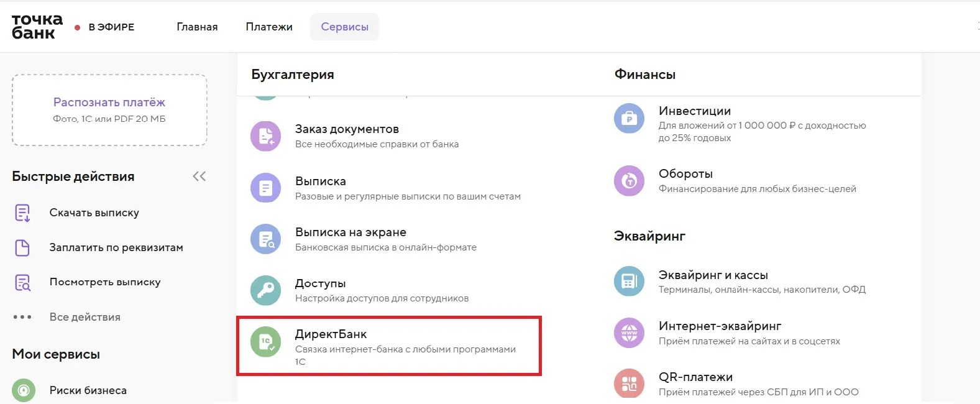Click the Инвестиции briefcase icon

[x=629, y=118]
